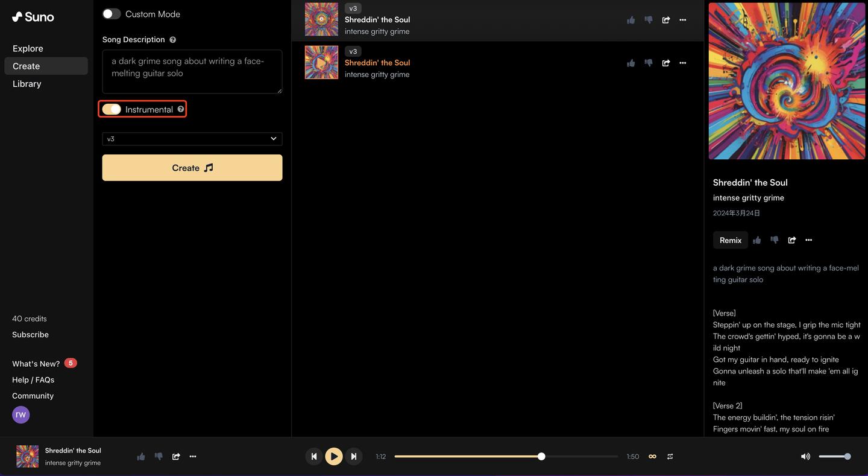Visit the Community link
This screenshot has width=868, height=476.
point(33,396)
